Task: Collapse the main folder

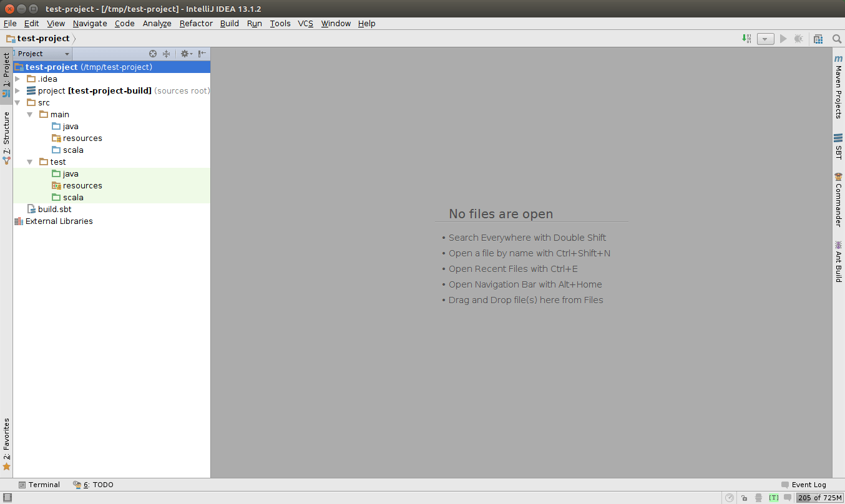Action: 30,114
